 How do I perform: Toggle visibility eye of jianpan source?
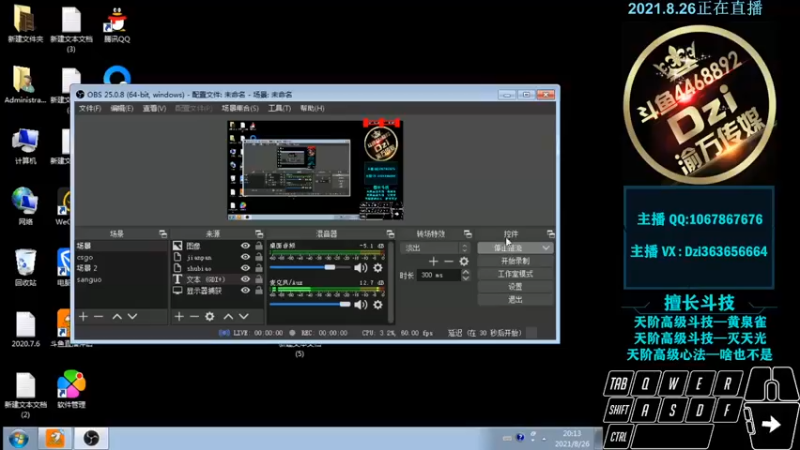(x=245, y=257)
